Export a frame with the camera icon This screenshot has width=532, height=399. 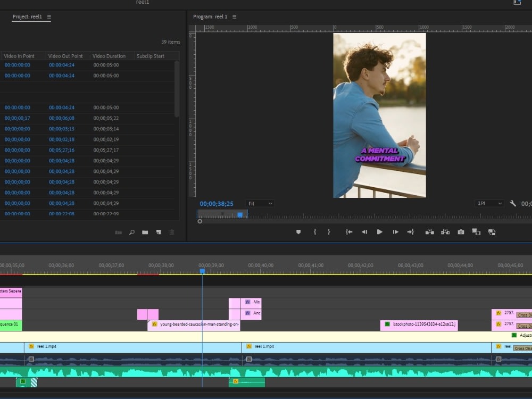461,232
